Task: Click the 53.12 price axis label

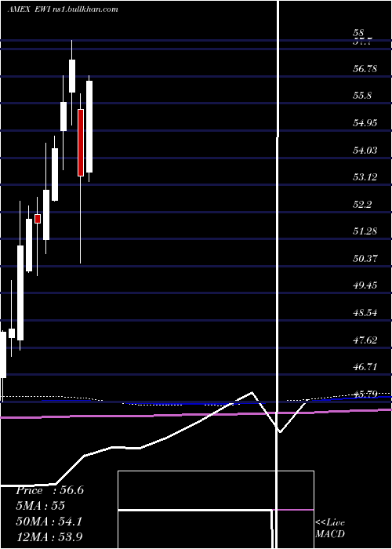Action: point(365,177)
